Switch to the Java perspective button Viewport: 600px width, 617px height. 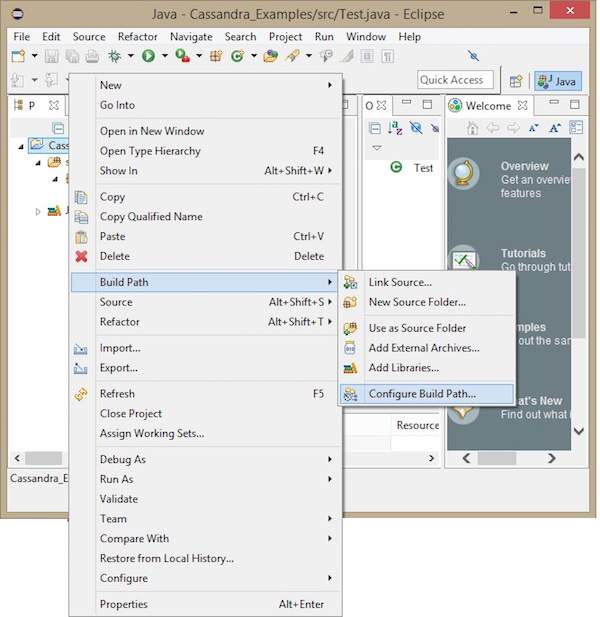pos(558,81)
